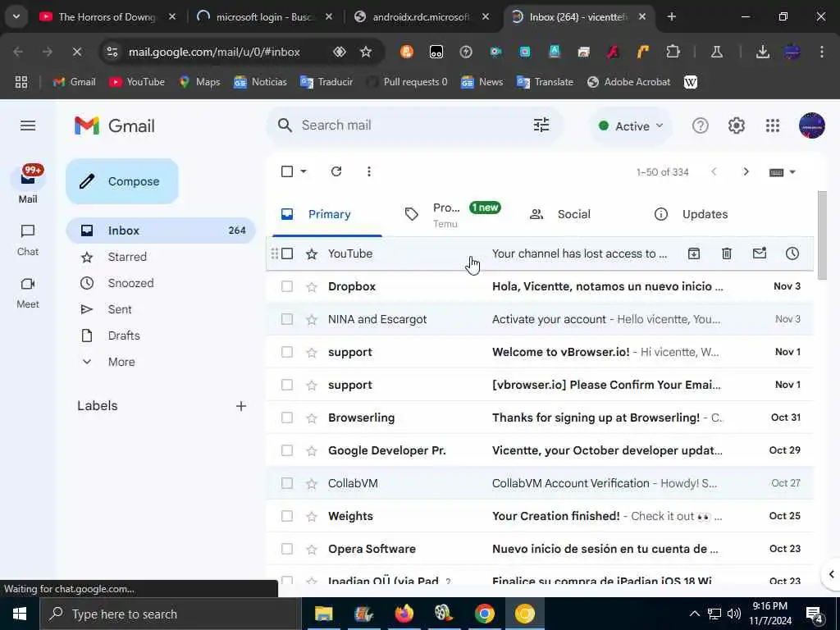This screenshot has height=630, width=840.
Task: Open the Adobe Acrobat bookmark
Action: tap(629, 82)
